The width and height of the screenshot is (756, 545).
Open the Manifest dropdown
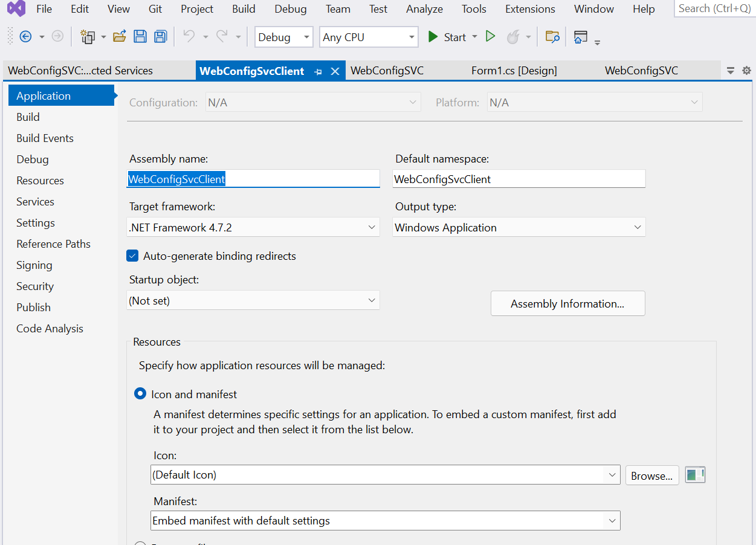pyautogui.click(x=386, y=520)
